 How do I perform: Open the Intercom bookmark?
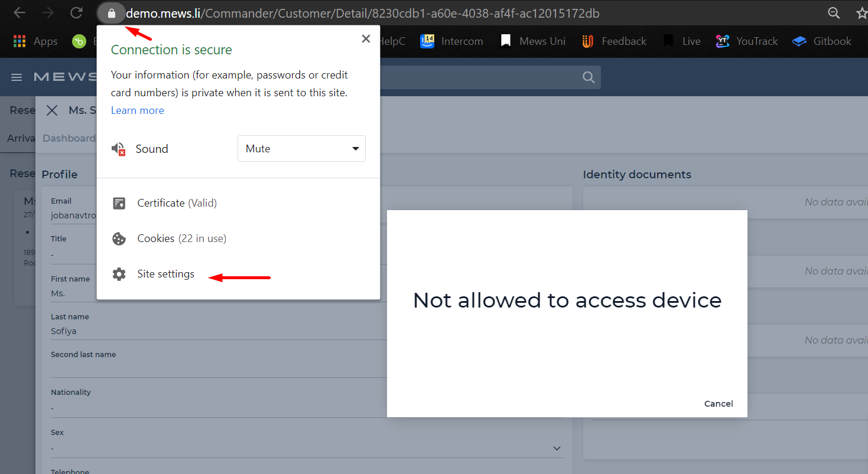click(451, 41)
